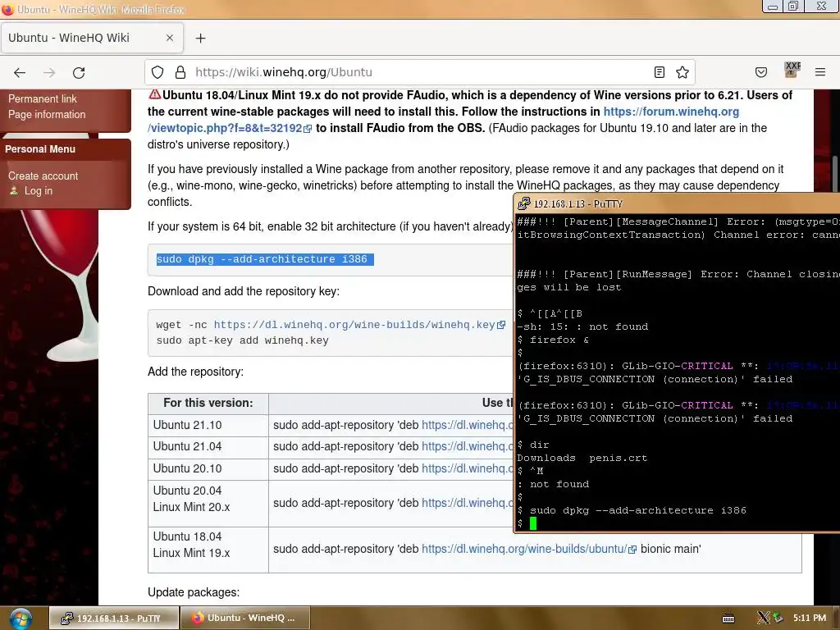Image resolution: width=840 pixels, height=630 pixels.
Task: Click the highlighted dpkg add-architecture command
Action: coord(265,259)
